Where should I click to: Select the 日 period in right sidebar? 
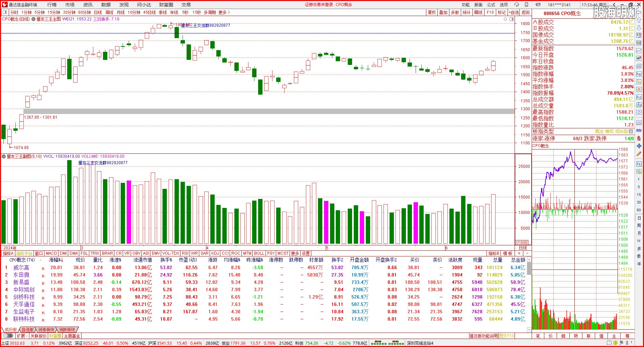coord(639,218)
